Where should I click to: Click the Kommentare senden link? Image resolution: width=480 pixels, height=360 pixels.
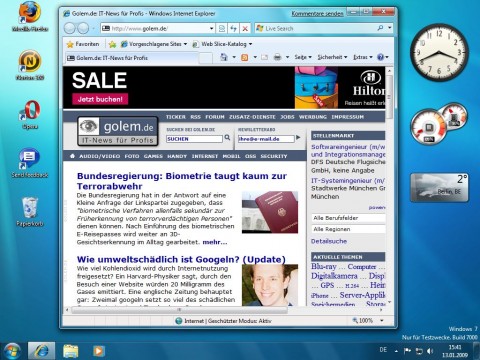coord(317,14)
